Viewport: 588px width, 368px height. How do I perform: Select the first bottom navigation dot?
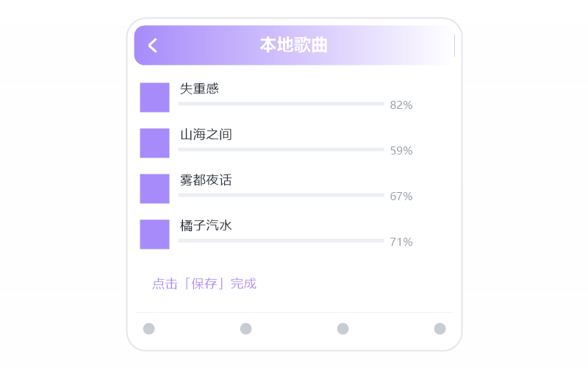(x=149, y=328)
